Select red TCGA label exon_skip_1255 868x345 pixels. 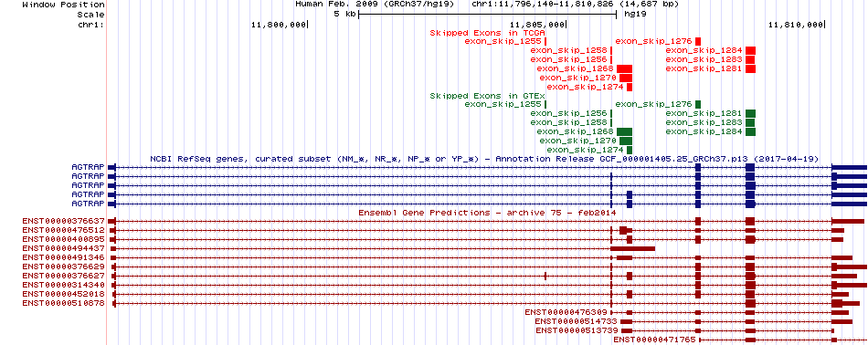click(x=503, y=41)
